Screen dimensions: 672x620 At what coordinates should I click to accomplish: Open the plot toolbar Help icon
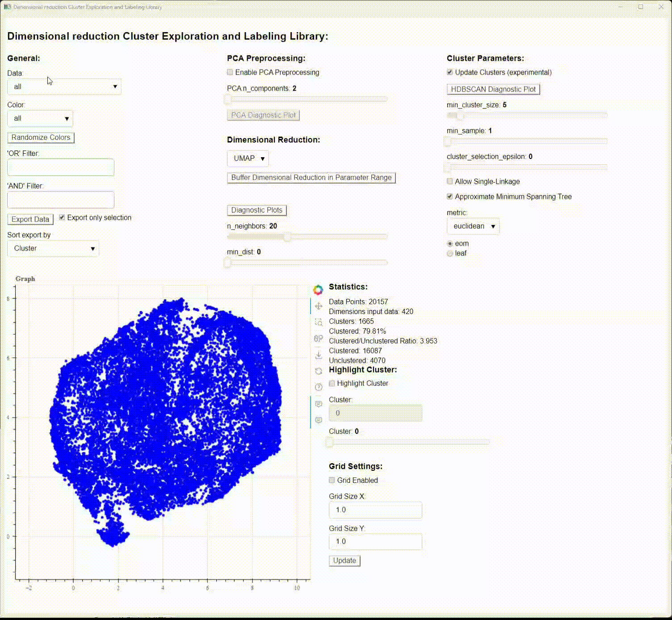(319, 387)
